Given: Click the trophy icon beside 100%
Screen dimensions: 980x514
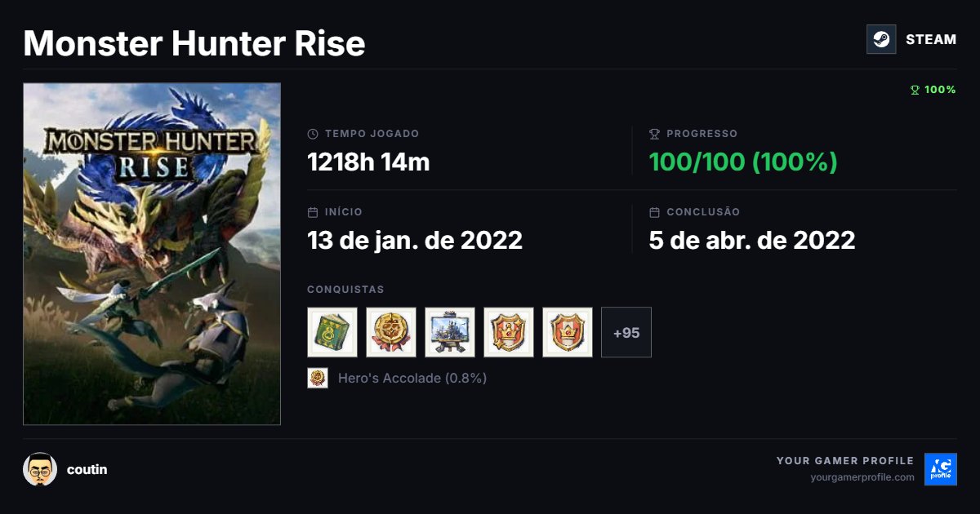Looking at the screenshot, I should point(915,90).
